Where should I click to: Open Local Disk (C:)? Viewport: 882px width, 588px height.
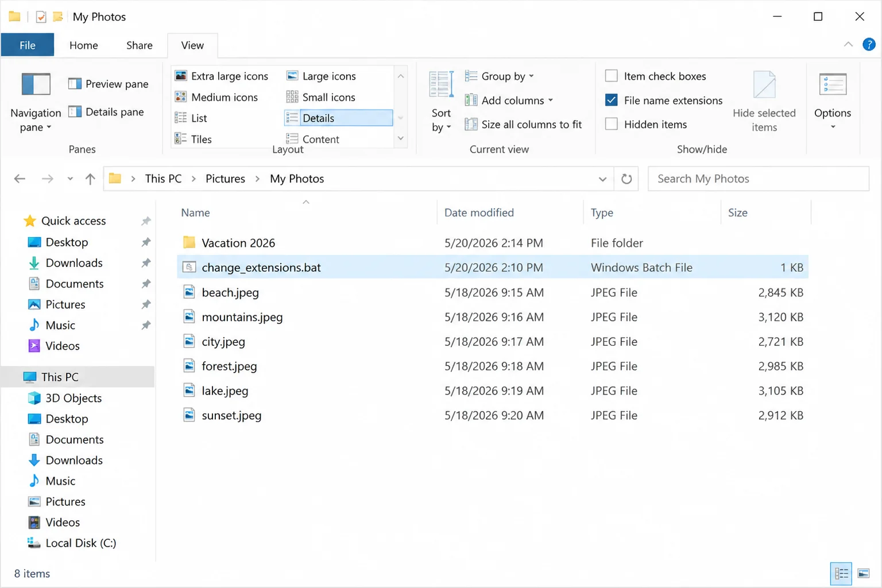pyautogui.click(x=80, y=543)
